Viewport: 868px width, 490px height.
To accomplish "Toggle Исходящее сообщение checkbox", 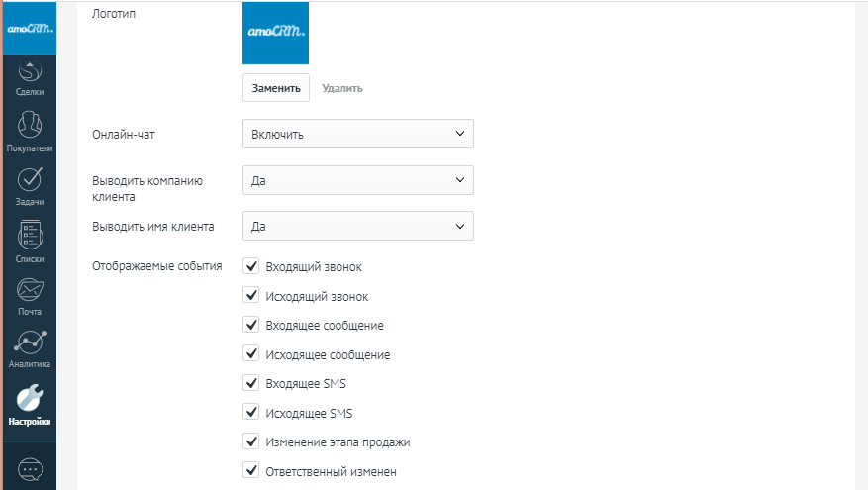I will point(250,354).
